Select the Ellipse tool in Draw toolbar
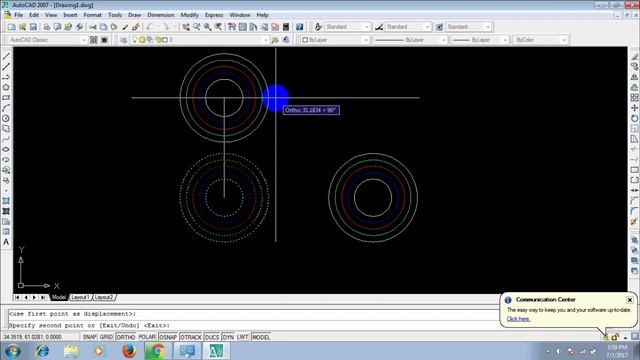This screenshot has height=360, width=640. point(6,149)
